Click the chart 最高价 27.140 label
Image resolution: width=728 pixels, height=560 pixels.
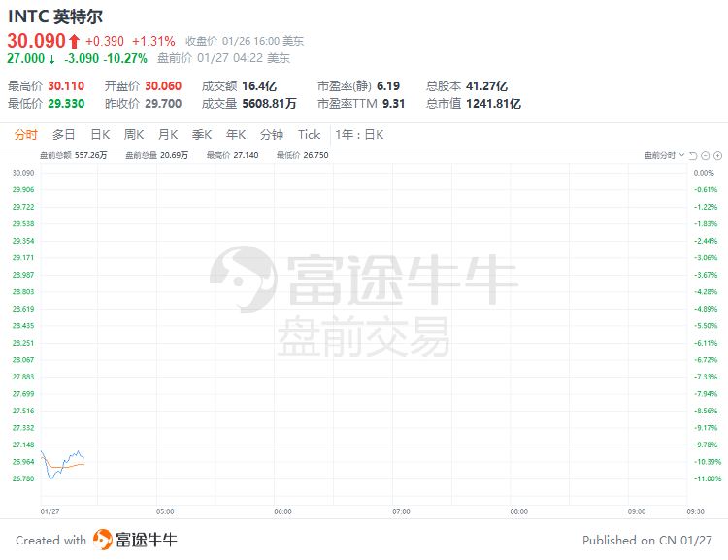click(233, 155)
